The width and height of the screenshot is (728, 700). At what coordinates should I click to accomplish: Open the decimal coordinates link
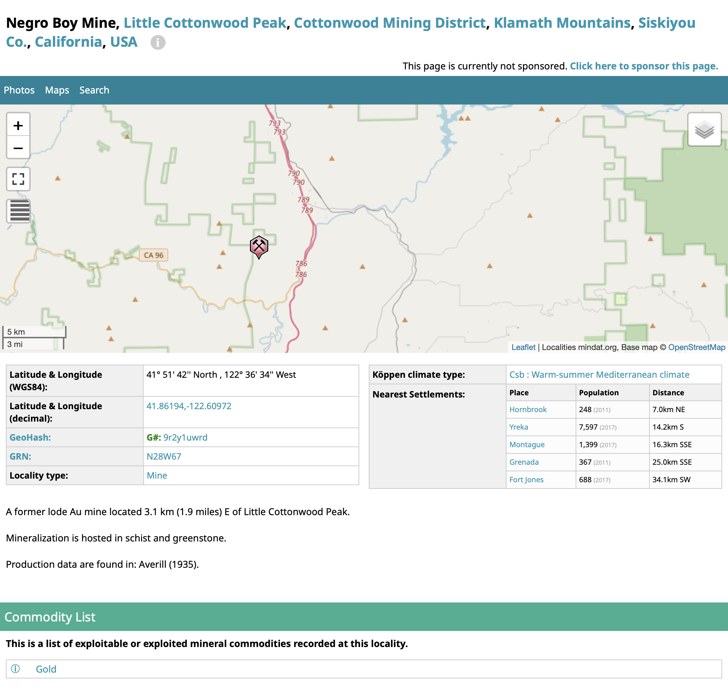click(x=189, y=406)
